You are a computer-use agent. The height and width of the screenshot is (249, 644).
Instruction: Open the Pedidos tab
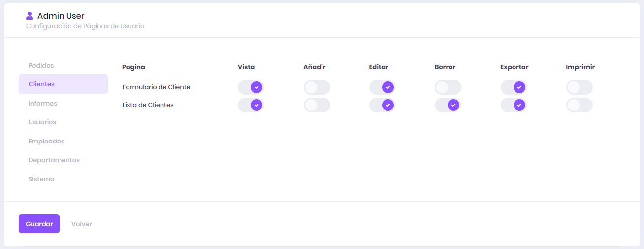[x=41, y=65]
